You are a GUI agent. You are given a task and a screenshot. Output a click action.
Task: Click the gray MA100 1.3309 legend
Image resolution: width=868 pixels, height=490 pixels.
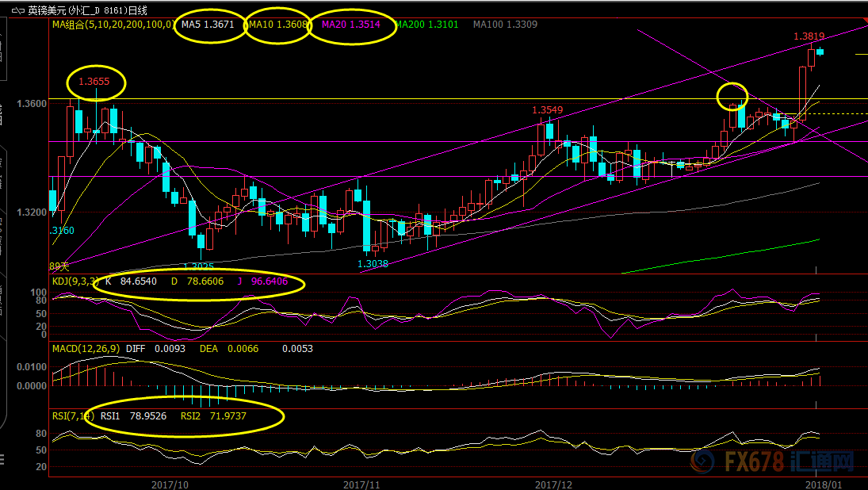point(505,25)
